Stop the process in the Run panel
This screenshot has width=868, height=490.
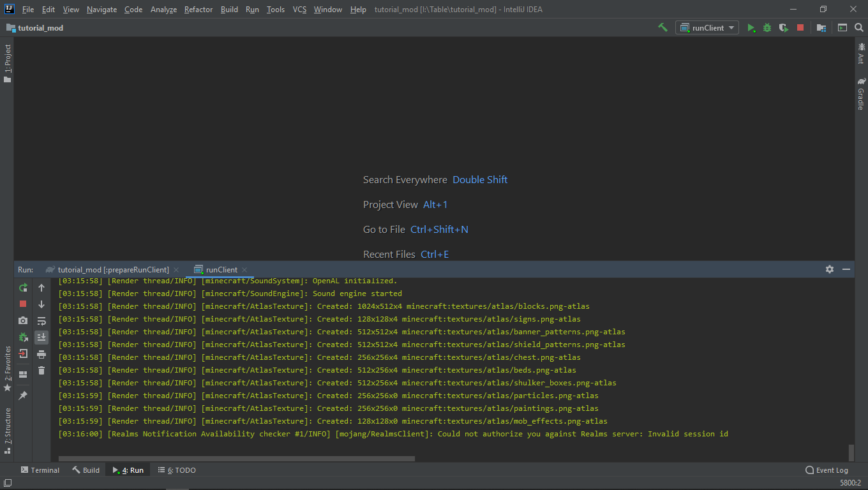tap(23, 304)
